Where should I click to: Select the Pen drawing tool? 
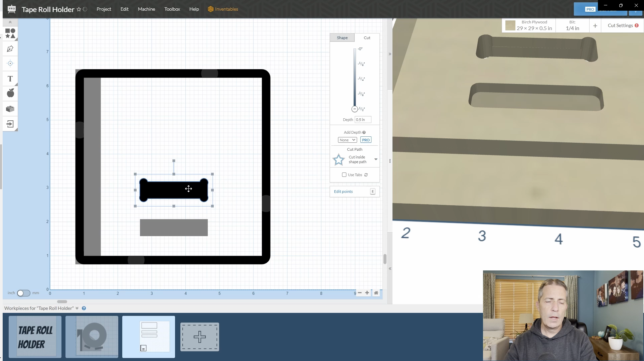10,49
